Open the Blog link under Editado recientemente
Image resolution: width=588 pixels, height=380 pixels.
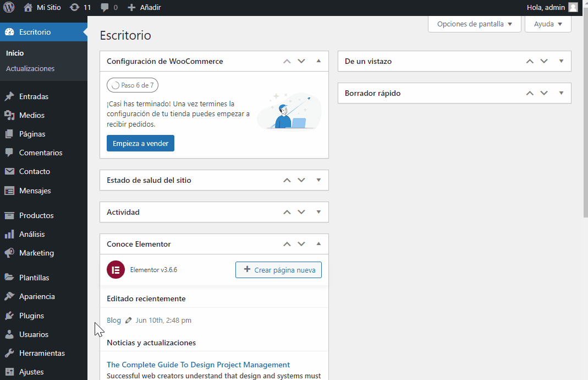(114, 321)
